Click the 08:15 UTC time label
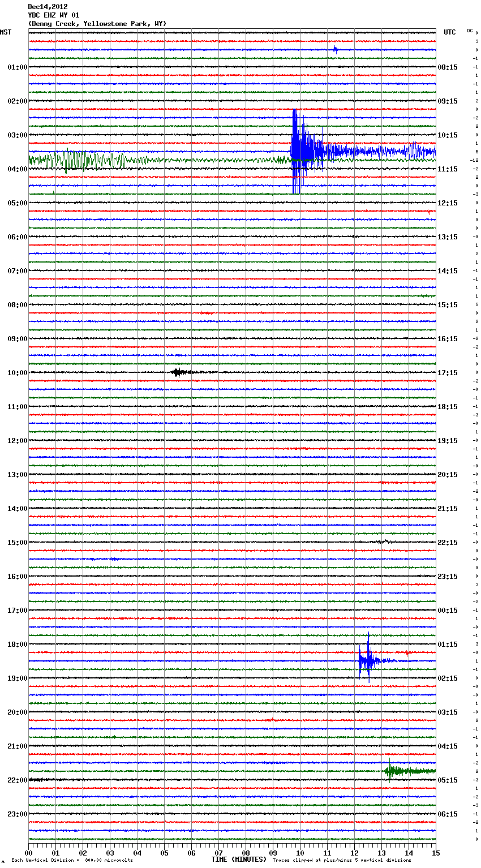Viewport: 481px width, 868px height. [x=448, y=67]
